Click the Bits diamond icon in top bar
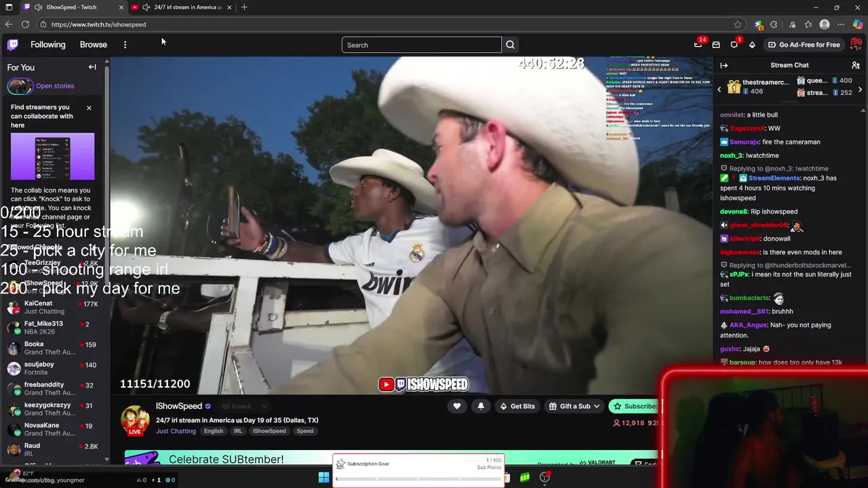The width and height of the screenshot is (868, 488). pos(752,45)
